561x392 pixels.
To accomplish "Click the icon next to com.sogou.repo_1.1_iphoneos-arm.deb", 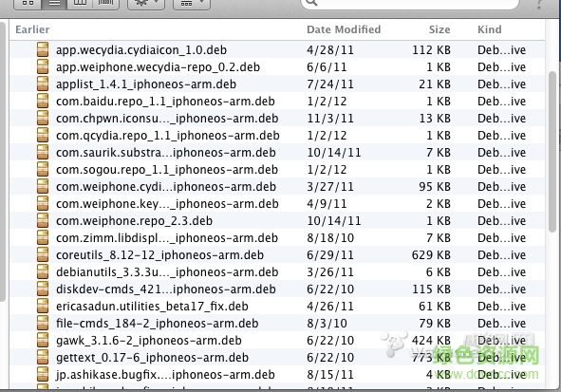I will pyautogui.click(x=43, y=170).
